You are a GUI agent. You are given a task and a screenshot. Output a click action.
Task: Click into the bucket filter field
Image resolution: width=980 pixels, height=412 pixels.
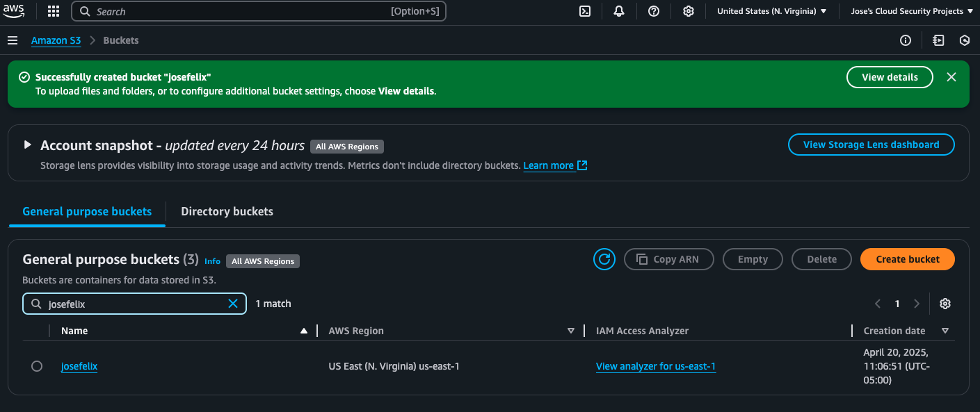point(134,304)
